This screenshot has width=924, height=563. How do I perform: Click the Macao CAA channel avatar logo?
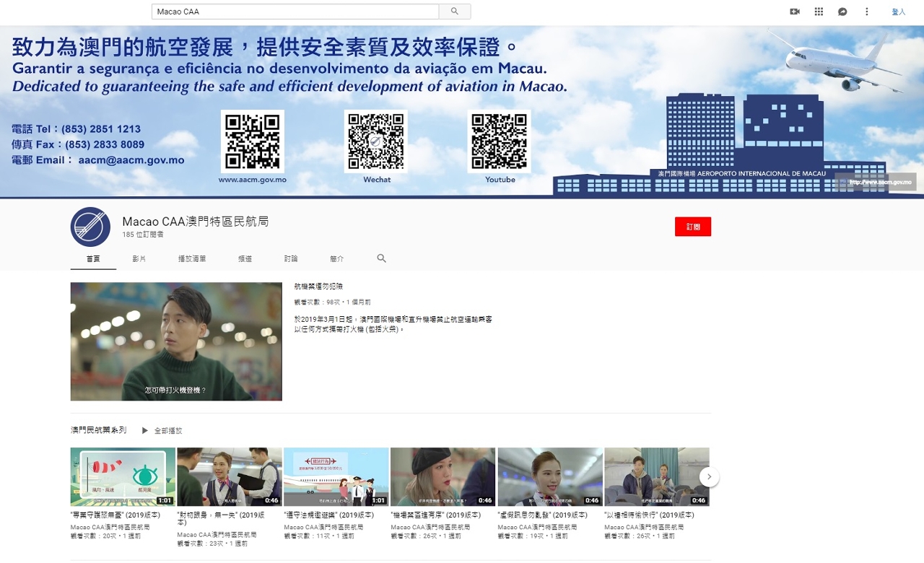tap(90, 227)
